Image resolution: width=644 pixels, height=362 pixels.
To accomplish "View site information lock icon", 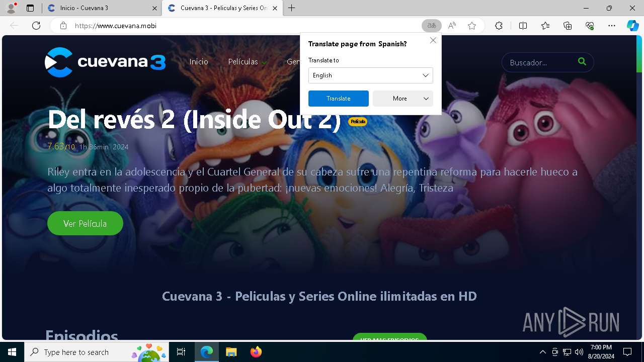I will pyautogui.click(x=63, y=26).
